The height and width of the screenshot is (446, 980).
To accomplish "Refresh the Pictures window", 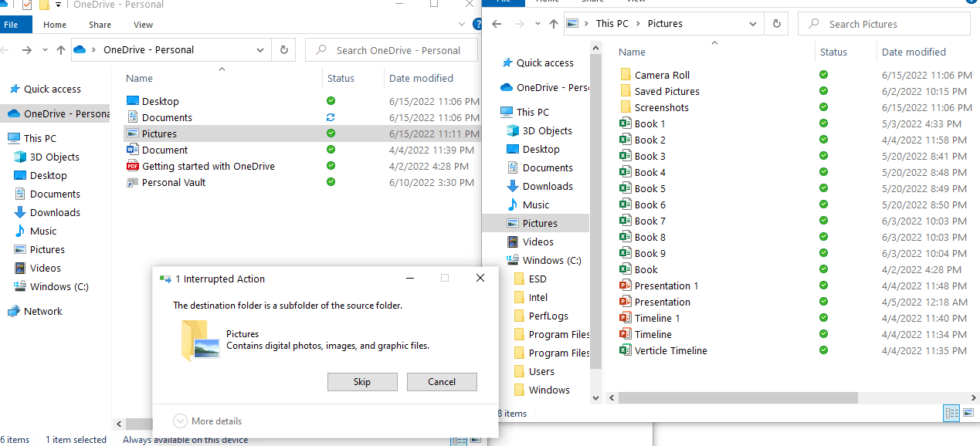I will (x=776, y=24).
